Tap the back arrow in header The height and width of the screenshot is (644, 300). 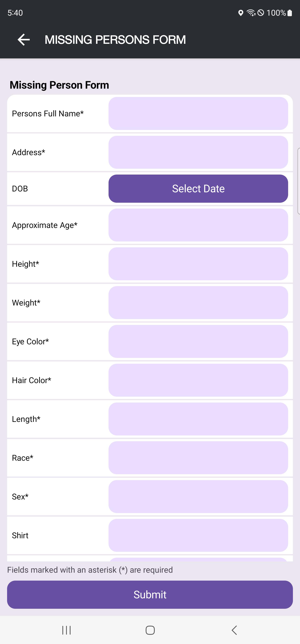24,40
